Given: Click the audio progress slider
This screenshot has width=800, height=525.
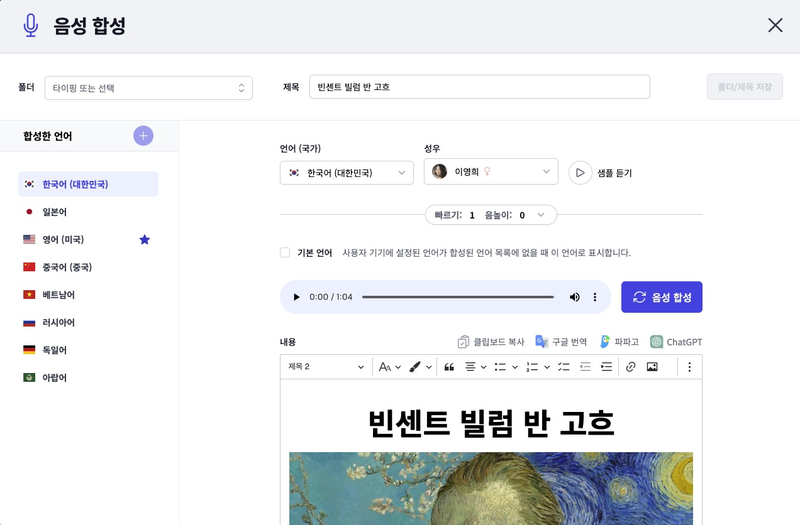Looking at the screenshot, I should (x=458, y=297).
